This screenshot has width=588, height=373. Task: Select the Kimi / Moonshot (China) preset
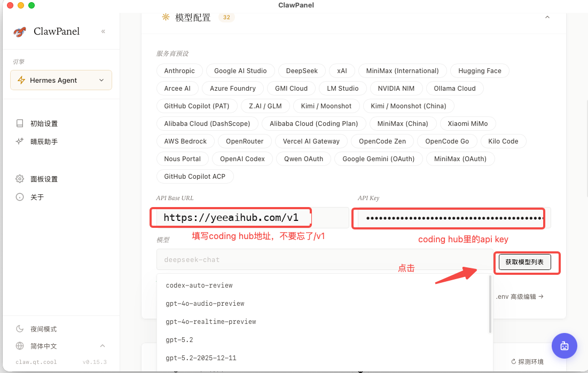point(409,106)
